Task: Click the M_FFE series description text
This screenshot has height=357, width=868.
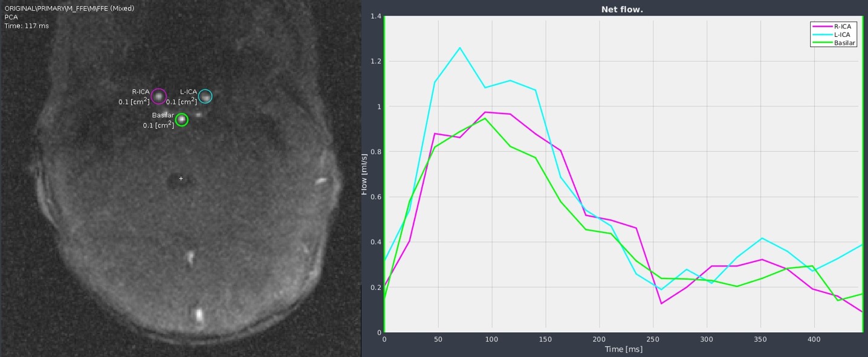Action: (x=69, y=8)
